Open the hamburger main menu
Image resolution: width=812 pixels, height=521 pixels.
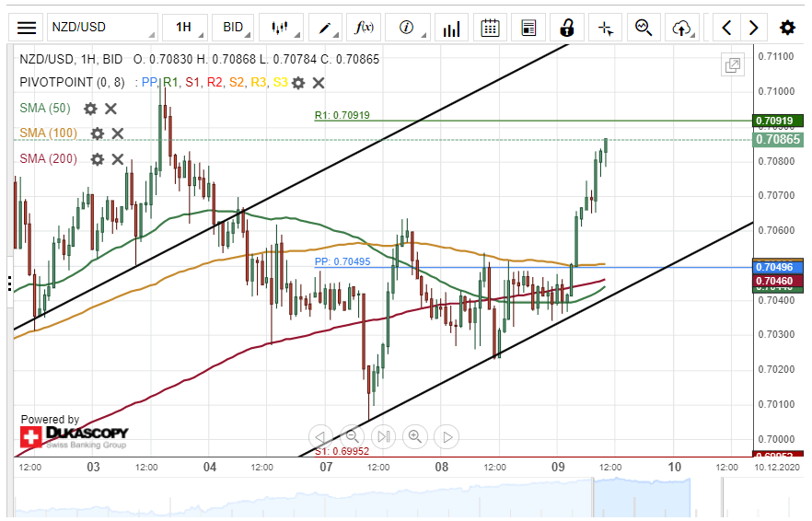point(27,28)
